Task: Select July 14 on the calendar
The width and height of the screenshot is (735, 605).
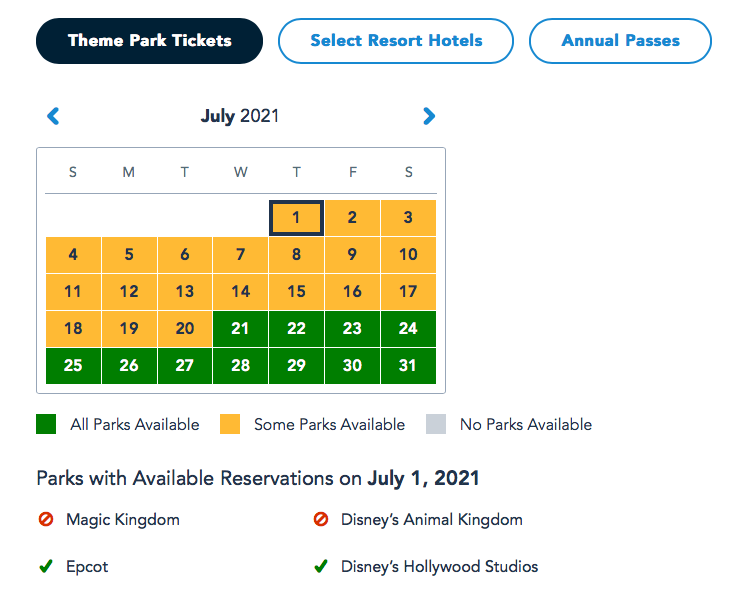Action: [240, 292]
